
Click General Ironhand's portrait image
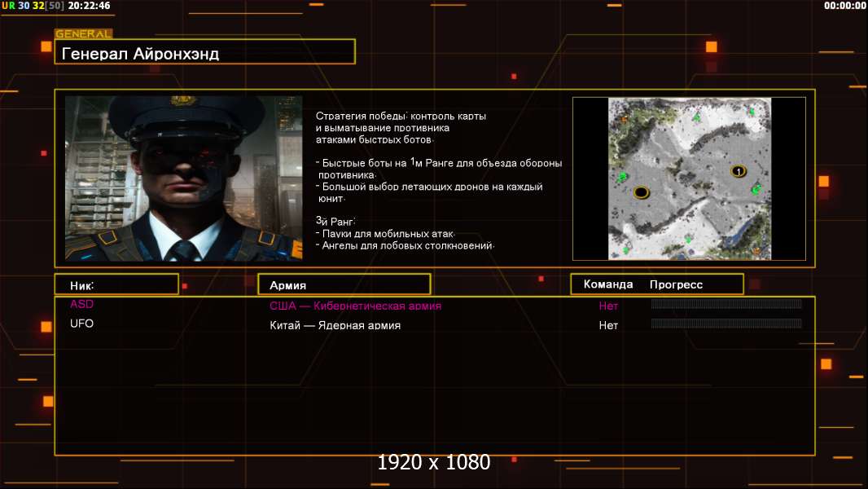(184, 178)
